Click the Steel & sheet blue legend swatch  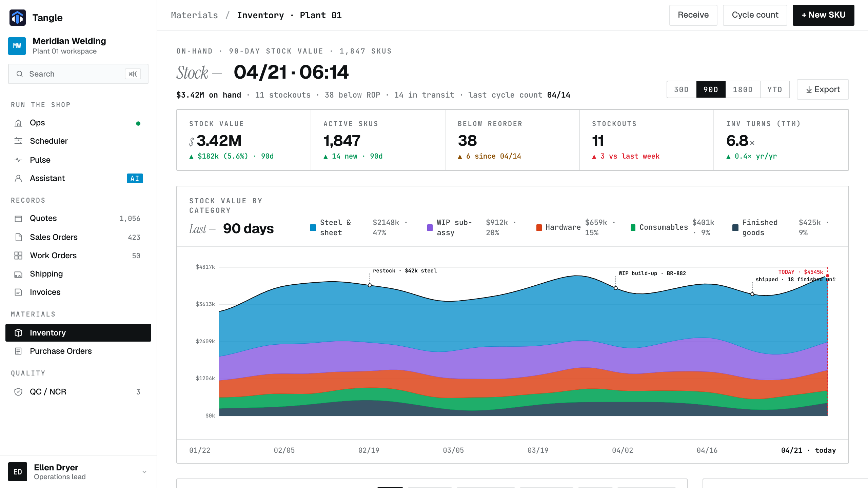tap(313, 228)
